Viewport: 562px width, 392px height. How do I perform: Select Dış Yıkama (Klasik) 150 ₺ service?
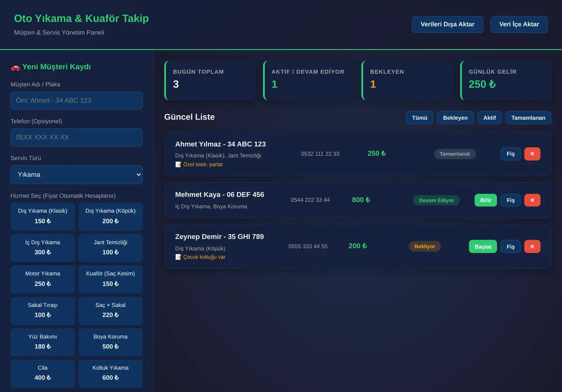click(43, 216)
